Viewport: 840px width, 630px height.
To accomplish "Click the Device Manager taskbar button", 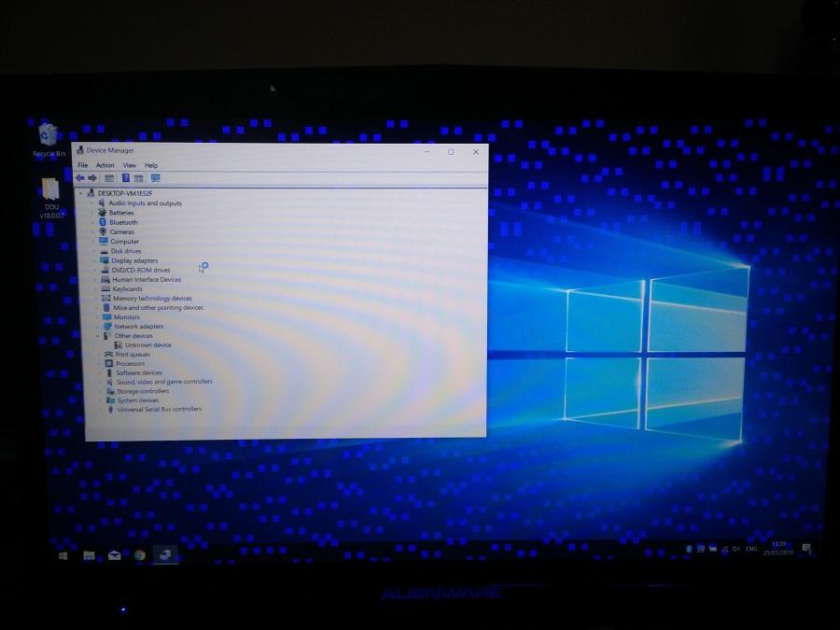I will (x=165, y=555).
